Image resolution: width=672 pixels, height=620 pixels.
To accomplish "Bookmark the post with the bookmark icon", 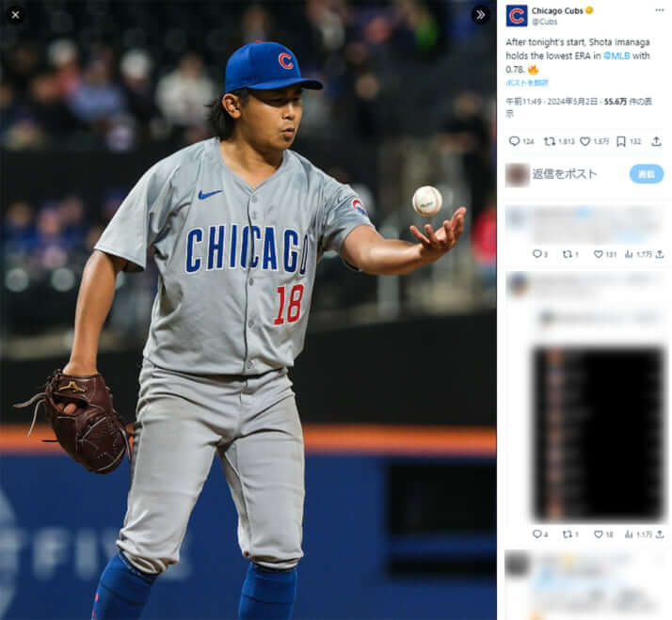I will coord(620,141).
